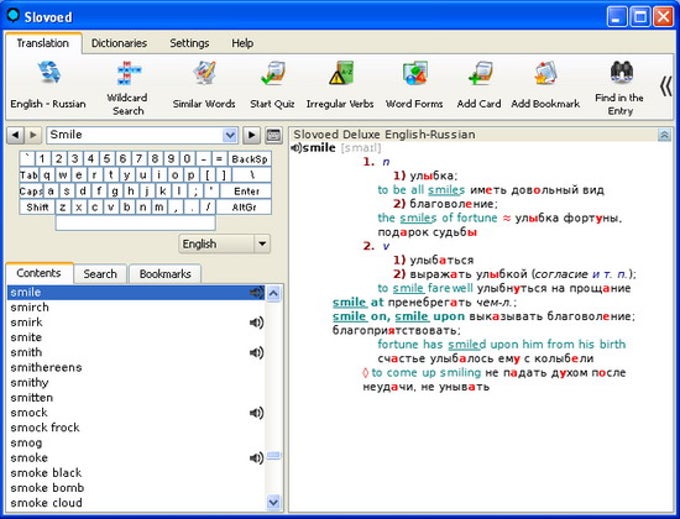Click the space bar on virtual keyboard
Image resolution: width=680 pixels, height=519 pixels.
click(135, 223)
